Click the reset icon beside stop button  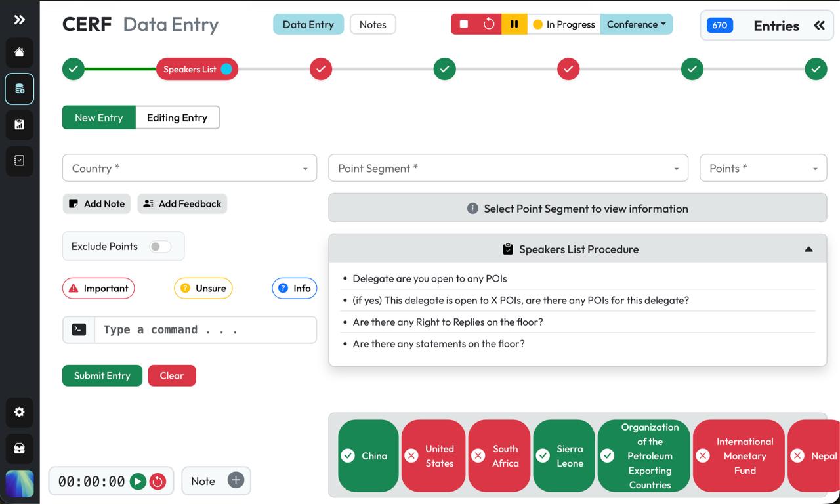click(x=489, y=24)
